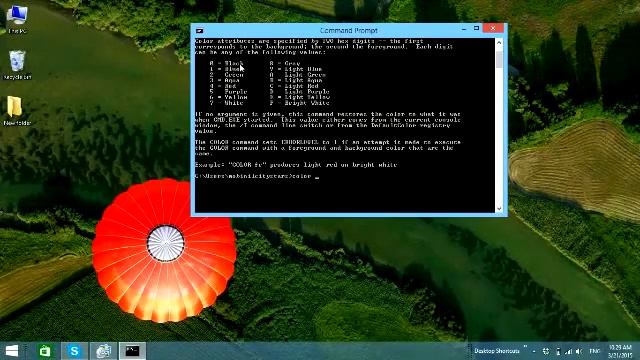
Task: Close the Command Prompt window
Action: pos(493,28)
